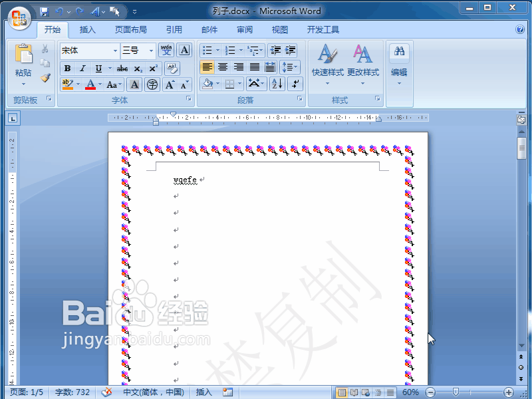The height and width of the screenshot is (399, 532).
Task: Toggle left alignment for the paragraph
Action: (x=207, y=66)
